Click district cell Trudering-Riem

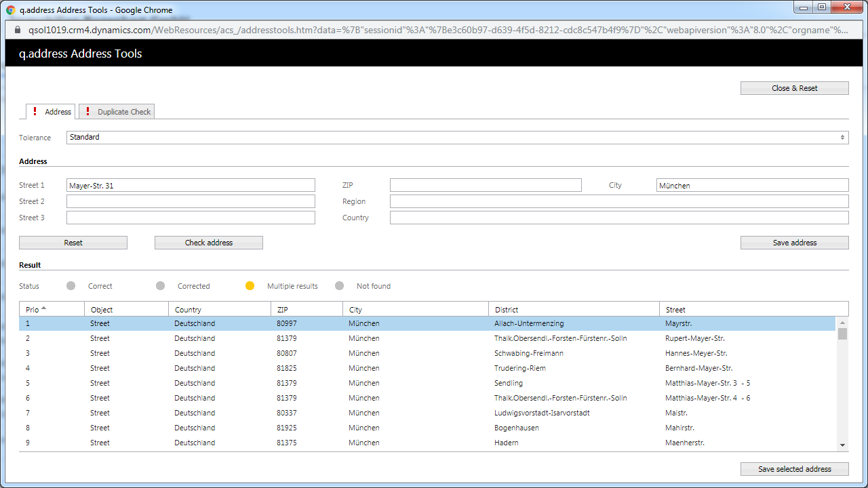coord(520,368)
